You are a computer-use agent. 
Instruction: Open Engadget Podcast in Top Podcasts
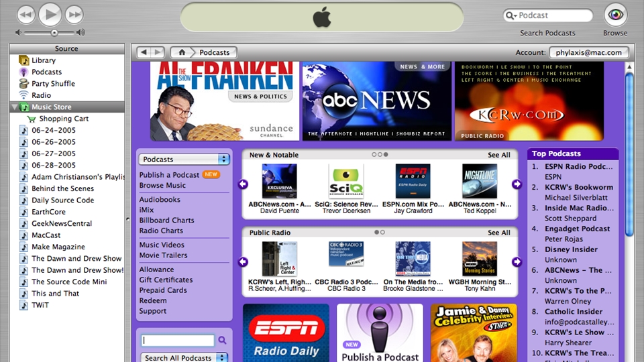coord(577,229)
